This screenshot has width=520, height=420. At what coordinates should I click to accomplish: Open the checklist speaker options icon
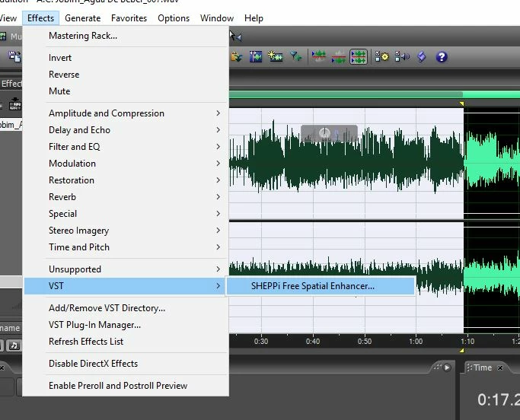402,57
